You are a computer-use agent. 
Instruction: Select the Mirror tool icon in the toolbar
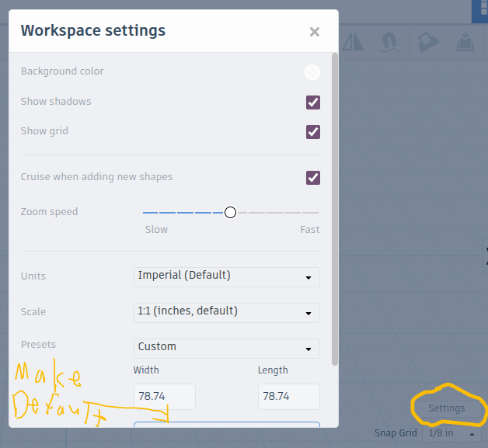pyautogui.click(x=353, y=42)
